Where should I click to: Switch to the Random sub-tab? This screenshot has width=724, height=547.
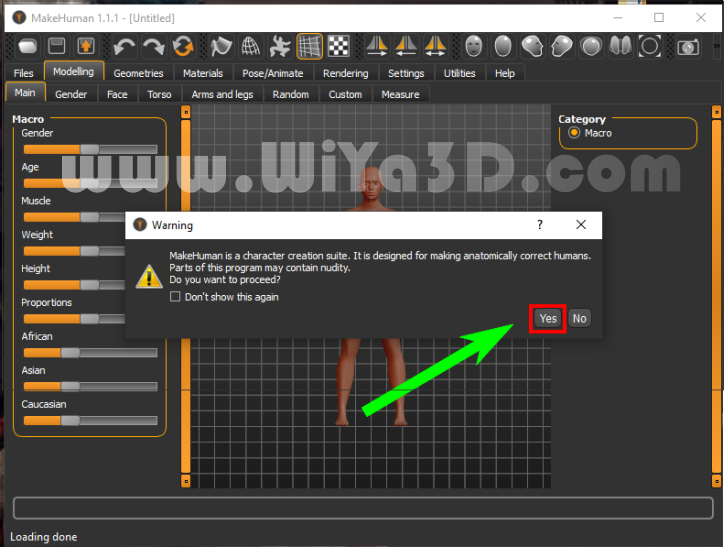click(290, 94)
